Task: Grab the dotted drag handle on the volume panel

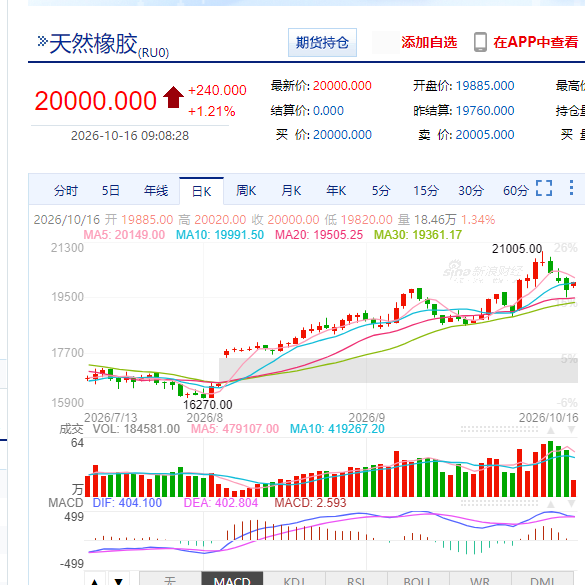Action: (499, 429)
